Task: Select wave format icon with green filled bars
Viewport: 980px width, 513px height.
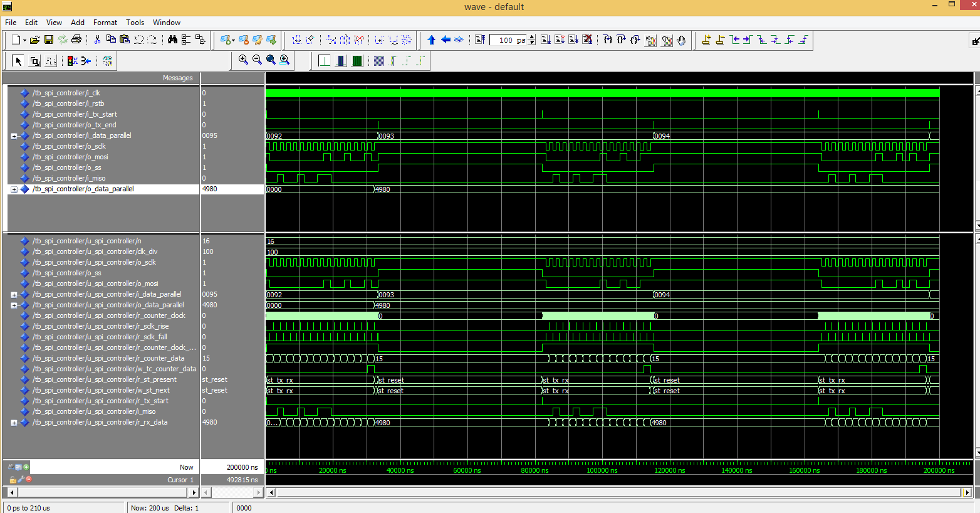Action: (x=357, y=61)
